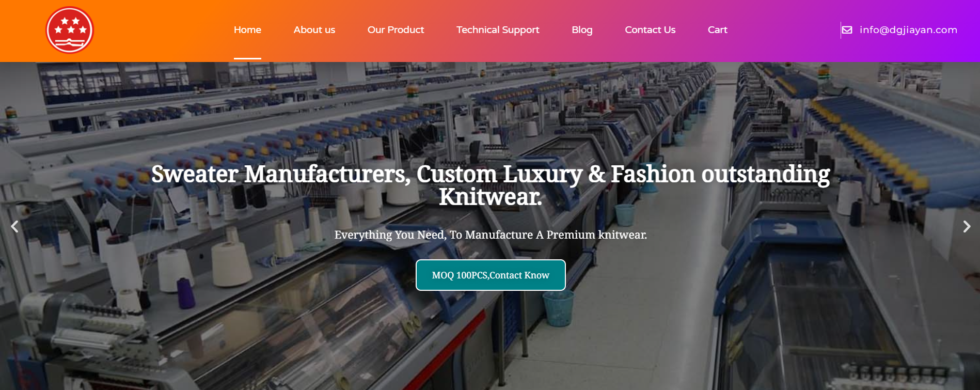Click the word Knitwear in the headline
This screenshot has height=390, width=980.
[491, 197]
